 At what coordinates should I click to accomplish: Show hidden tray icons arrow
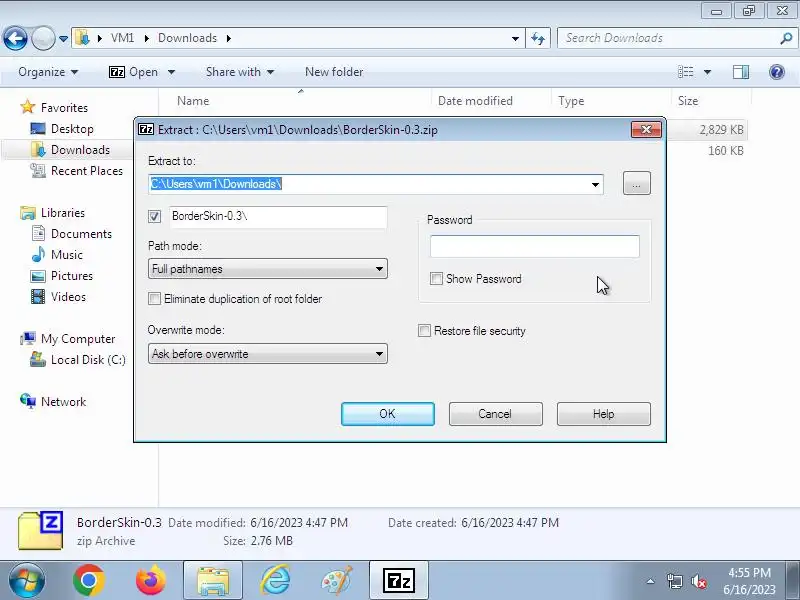tap(651, 581)
